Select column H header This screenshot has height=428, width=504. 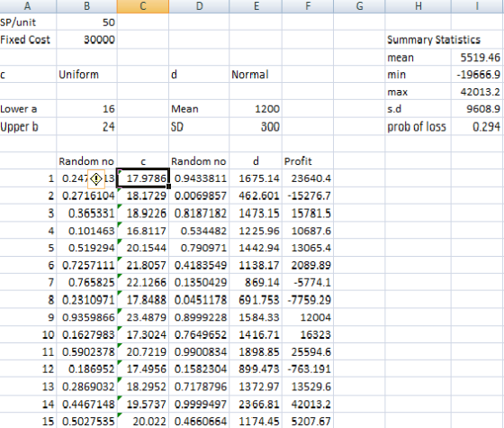[418, 6]
